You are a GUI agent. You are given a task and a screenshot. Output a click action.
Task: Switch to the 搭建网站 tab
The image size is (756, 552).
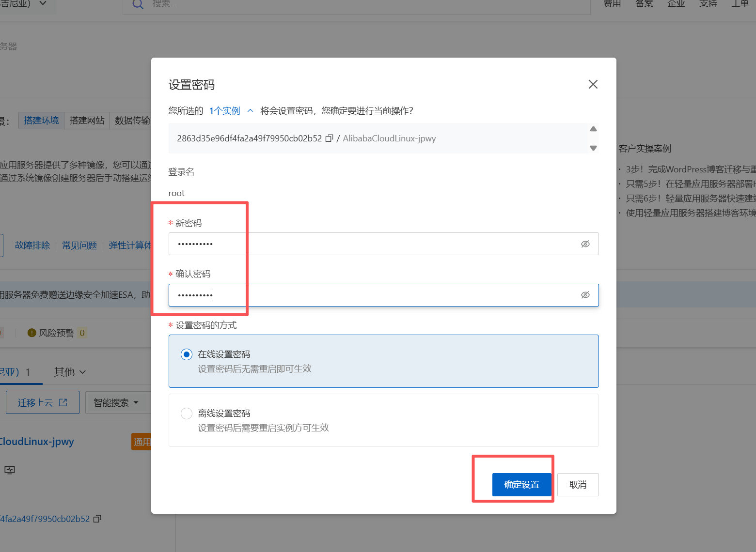pos(87,121)
